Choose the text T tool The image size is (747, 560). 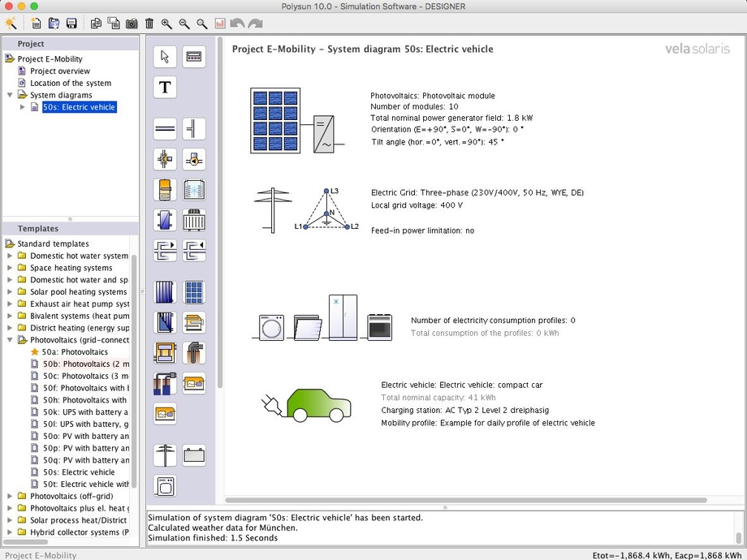pos(165,88)
